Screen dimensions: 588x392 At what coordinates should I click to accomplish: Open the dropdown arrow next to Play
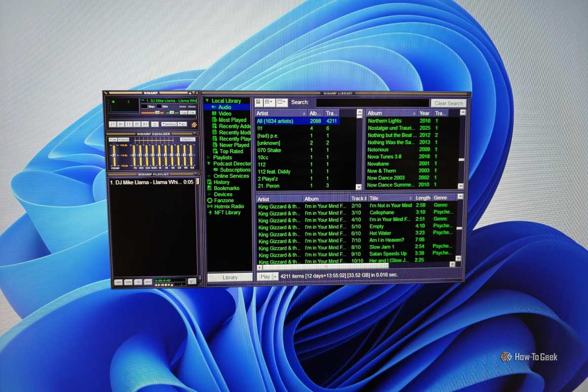tap(275, 276)
